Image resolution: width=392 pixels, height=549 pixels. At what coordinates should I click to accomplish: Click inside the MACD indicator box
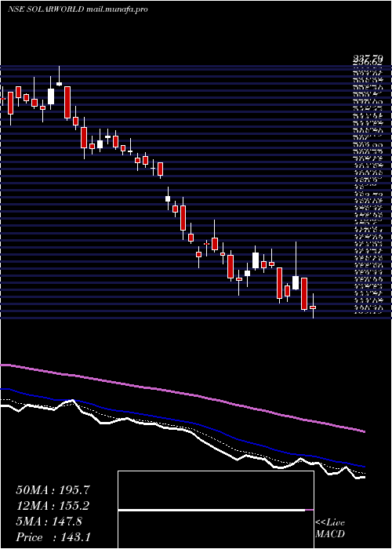click(x=216, y=510)
